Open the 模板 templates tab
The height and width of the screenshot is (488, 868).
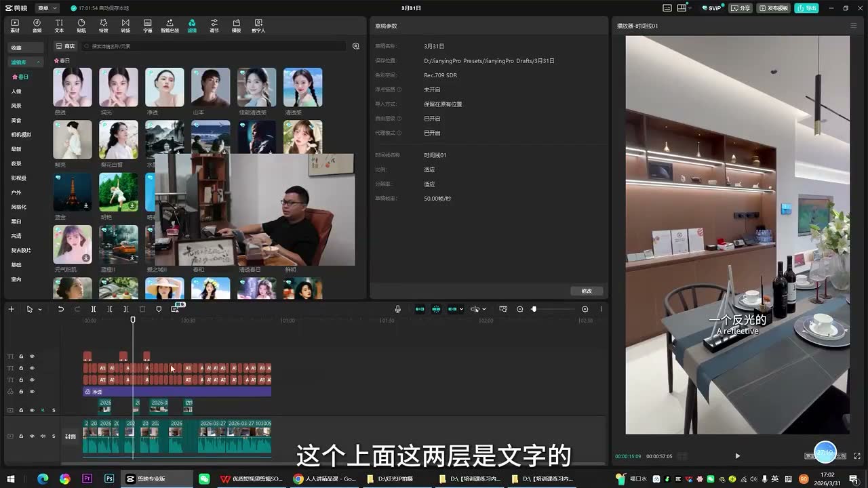click(236, 26)
